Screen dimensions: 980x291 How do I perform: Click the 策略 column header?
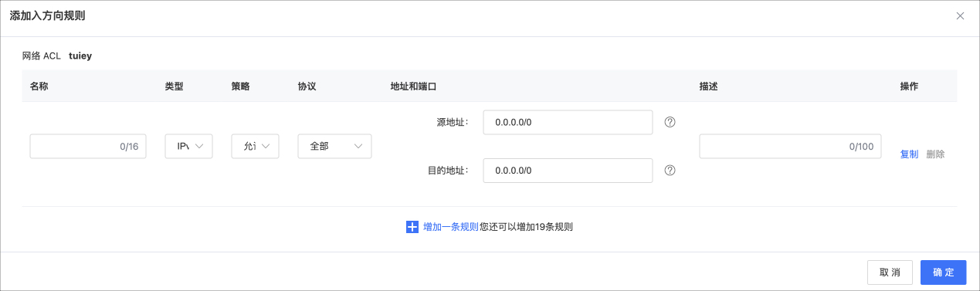click(241, 86)
